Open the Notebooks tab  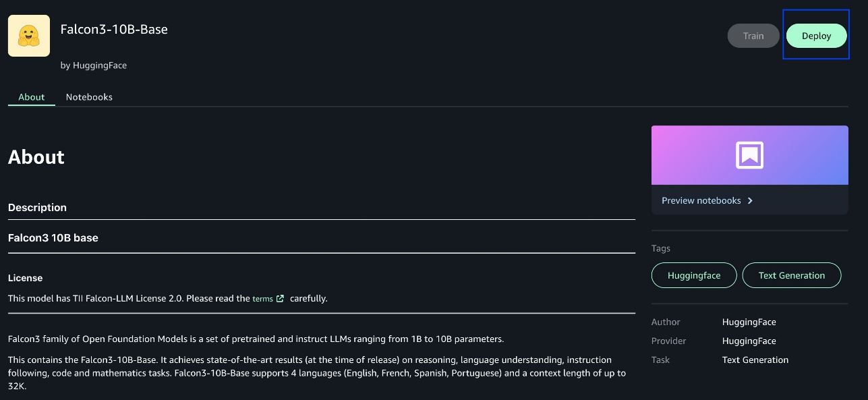[89, 97]
